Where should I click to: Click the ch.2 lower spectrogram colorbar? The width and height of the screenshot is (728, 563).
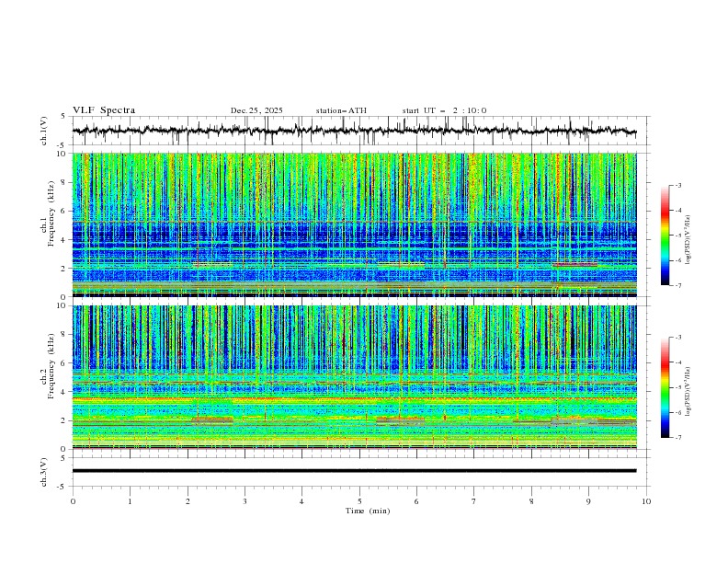(x=665, y=387)
